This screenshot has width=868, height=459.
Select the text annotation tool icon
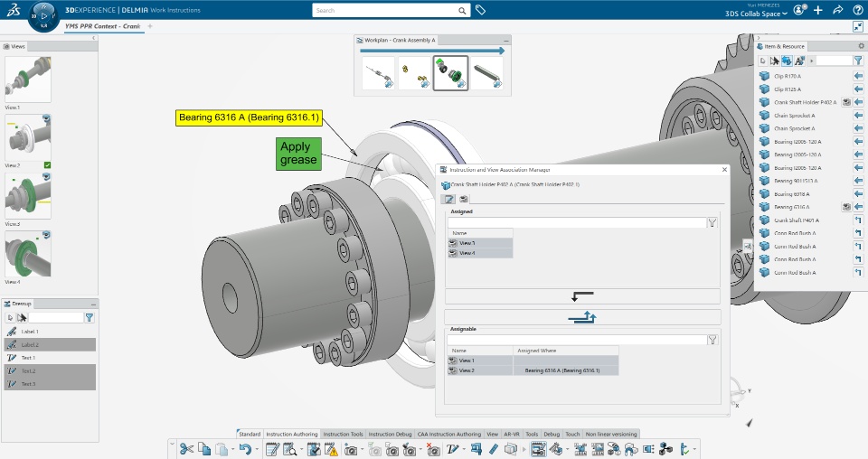(x=452, y=449)
